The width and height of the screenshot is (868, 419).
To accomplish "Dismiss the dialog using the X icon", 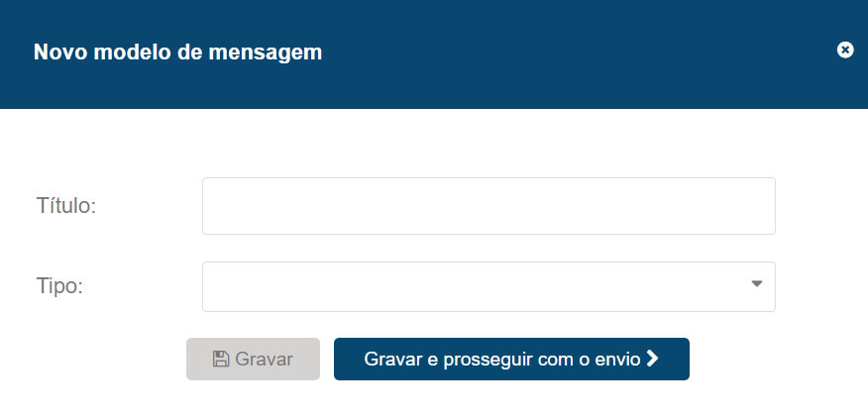I will click(845, 50).
